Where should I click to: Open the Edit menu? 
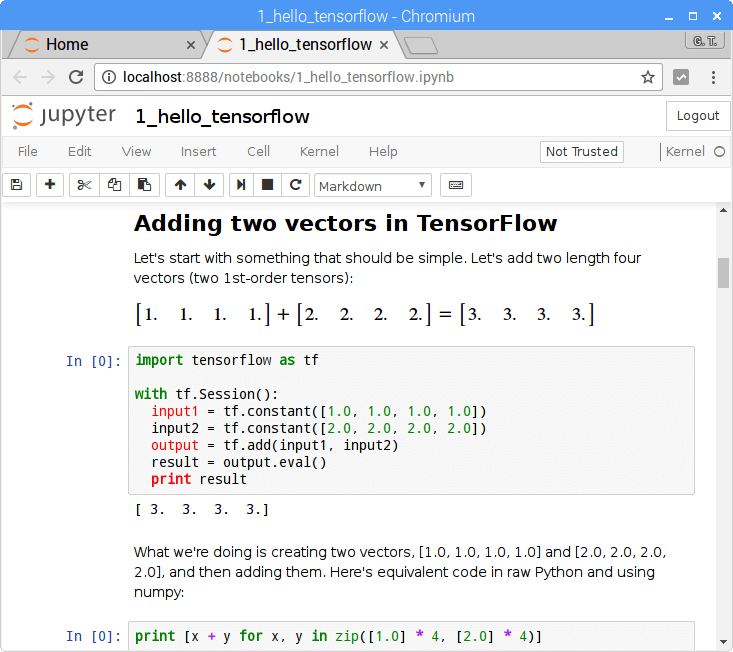tap(79, 151)
